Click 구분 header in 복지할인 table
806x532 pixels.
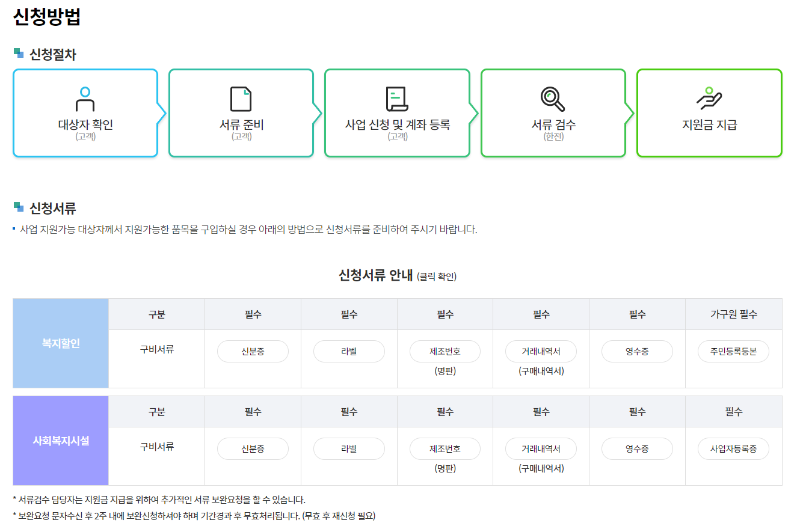click(x=157, y=314)
